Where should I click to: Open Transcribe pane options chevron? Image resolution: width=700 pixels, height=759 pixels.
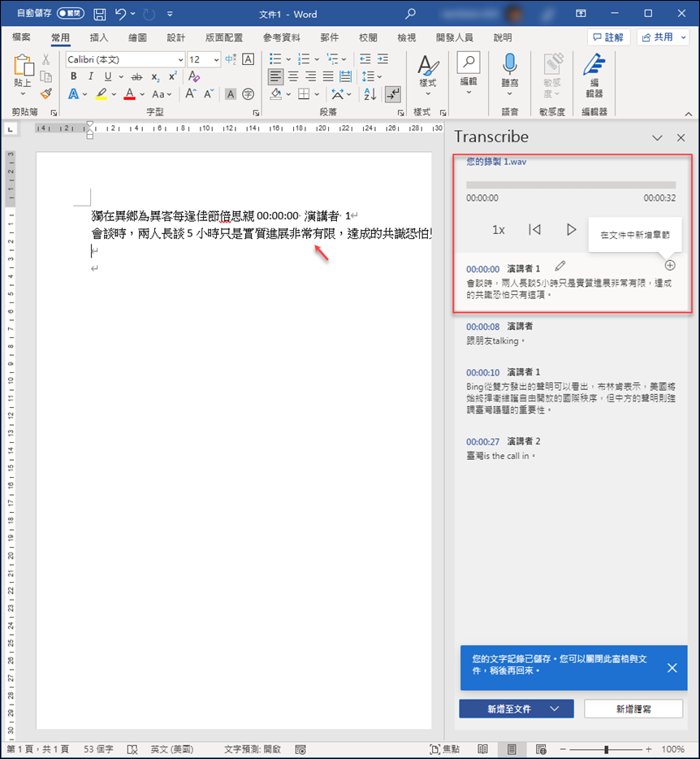click(x=657, y=138)
